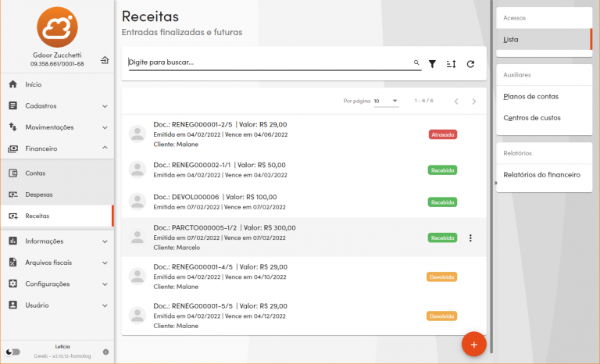This screenshot has width=600, height=364.
Task: Click the search input field
Action: click(270, 62)
